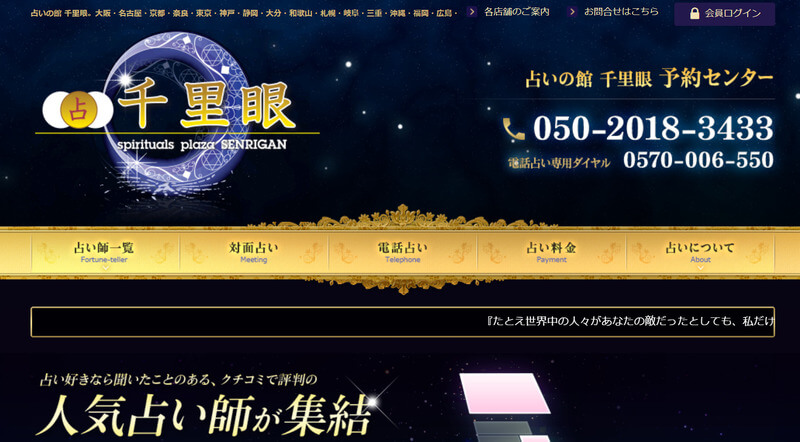Open the 占い師一覧 menu item
The width and height of the screenshot is (800, 442).
point(105,253)
